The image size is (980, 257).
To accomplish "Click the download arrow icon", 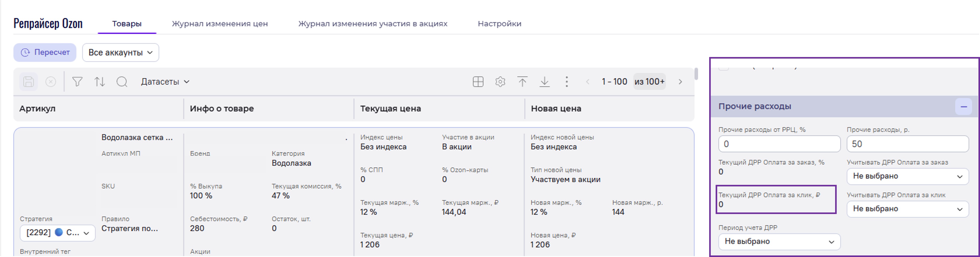I will click(544, 82).
